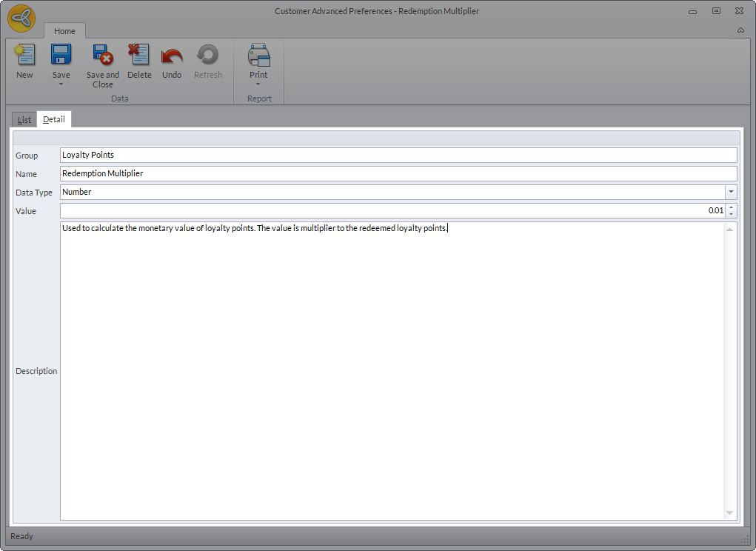
Task: Switch to the List tab
Action: tap(24, 119)
